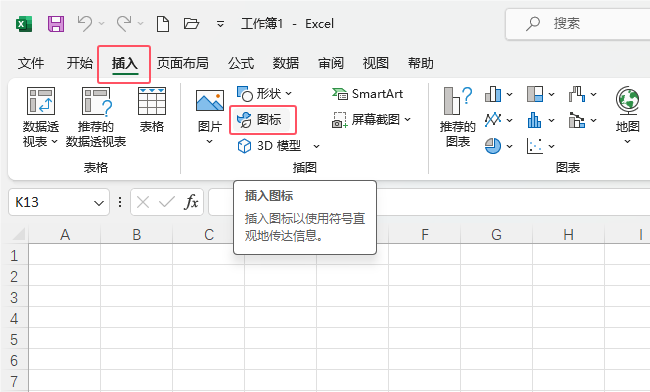Create a new blank workbook icon
The image size is (650, 392).
[162, 24]
